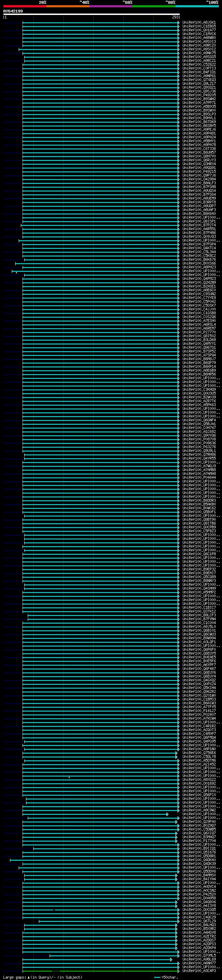This screenshot has height=980, width=222.
Task: Select hit label UniRef100_P17704
Action: tap(199, 841)
